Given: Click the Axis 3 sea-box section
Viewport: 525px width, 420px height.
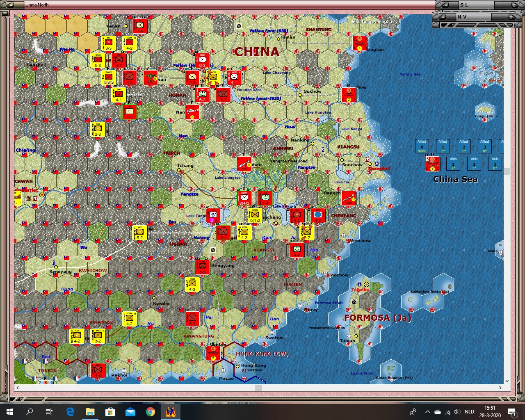Looking at the screenshot, I should point(495,164).
